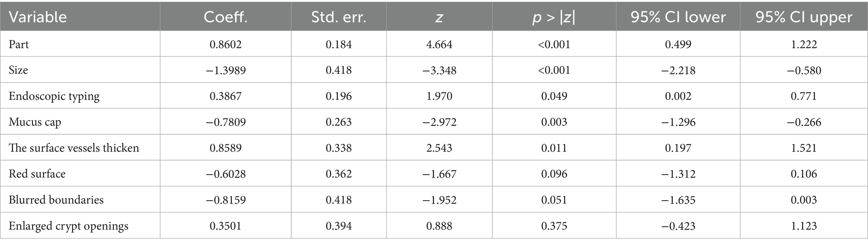Click the Part coefficient value 0.8602
The image size is (868, 246).
tap(225, 44)
